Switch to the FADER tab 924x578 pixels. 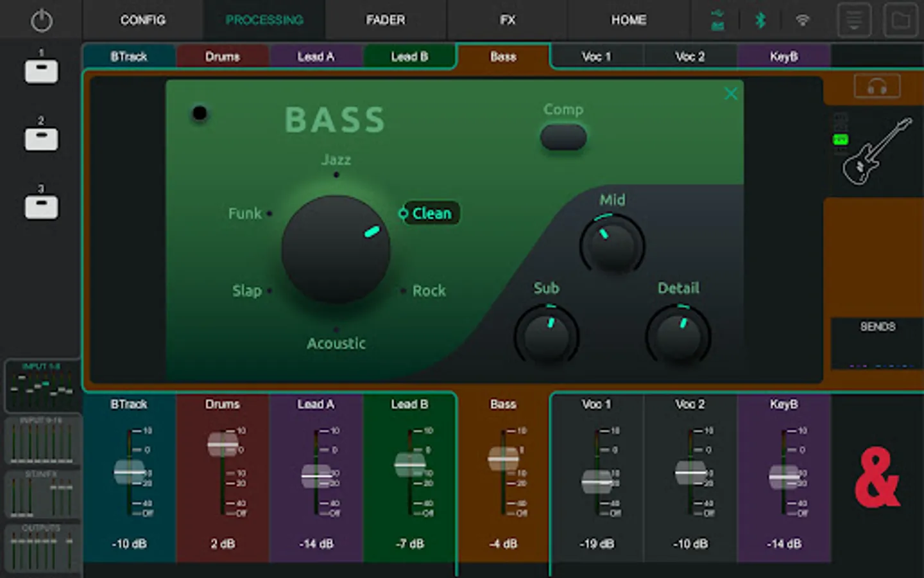(386, 20)
